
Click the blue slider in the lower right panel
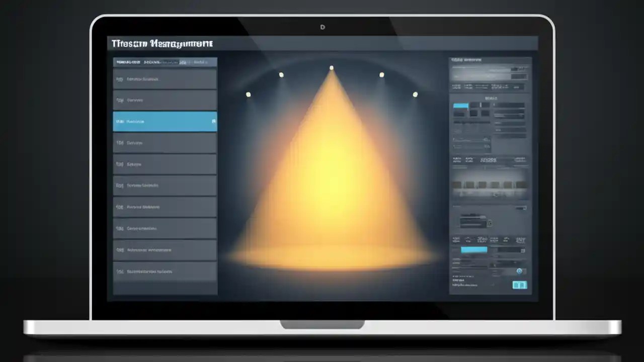pos(473,249)
